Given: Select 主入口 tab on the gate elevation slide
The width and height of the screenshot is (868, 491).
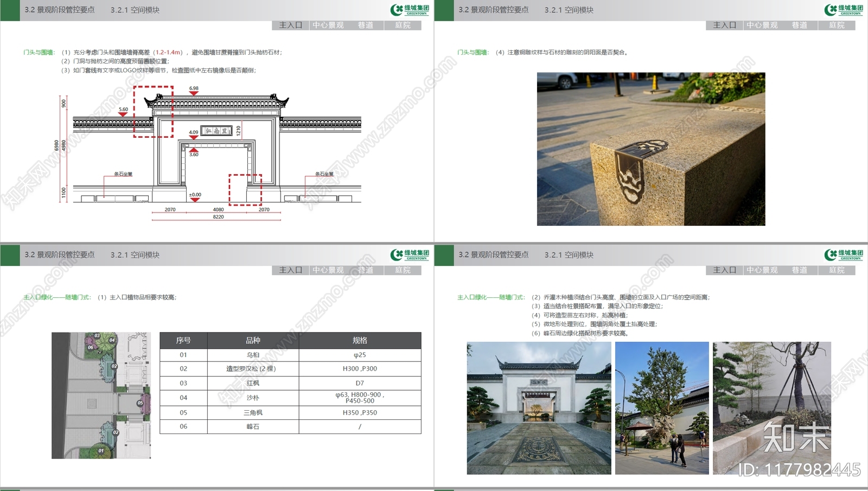Looking at the screenshot, I should (x=290, y=25).
